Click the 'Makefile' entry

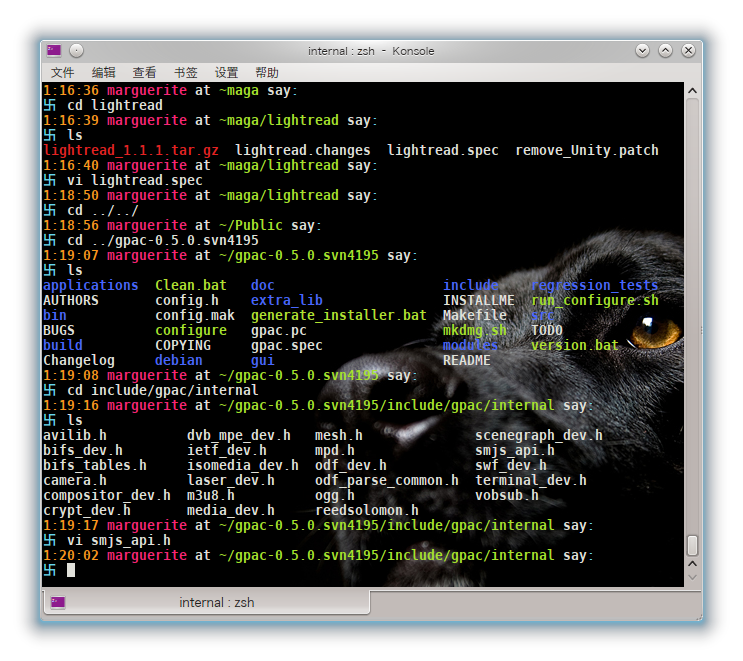(475, 315)
